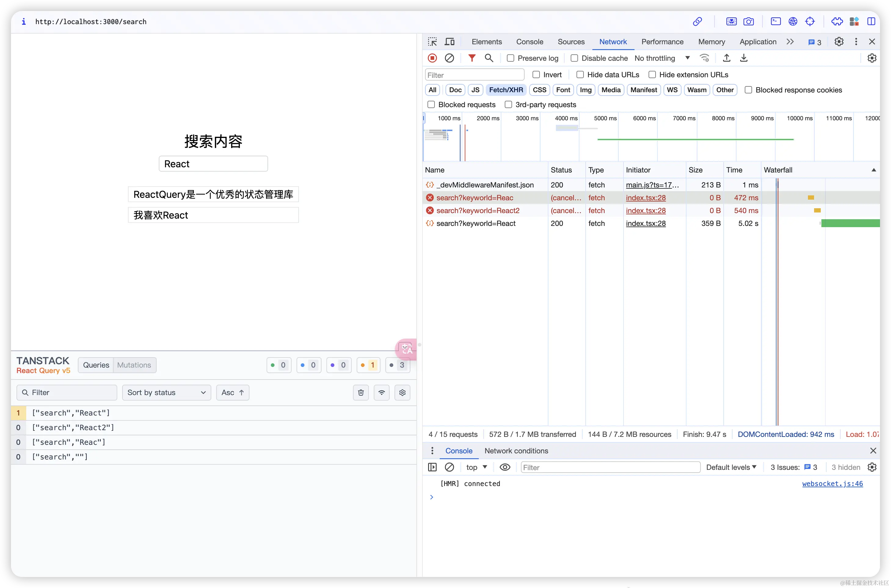Click the inspect element picker icon
This screenshot has width=891, height=588.
(x=432, y=42)
